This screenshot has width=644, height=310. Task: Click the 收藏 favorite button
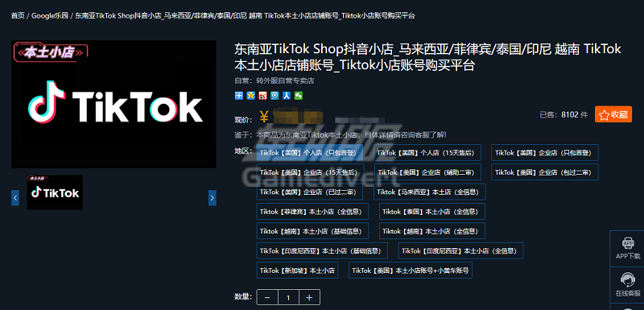coord(613,114)
